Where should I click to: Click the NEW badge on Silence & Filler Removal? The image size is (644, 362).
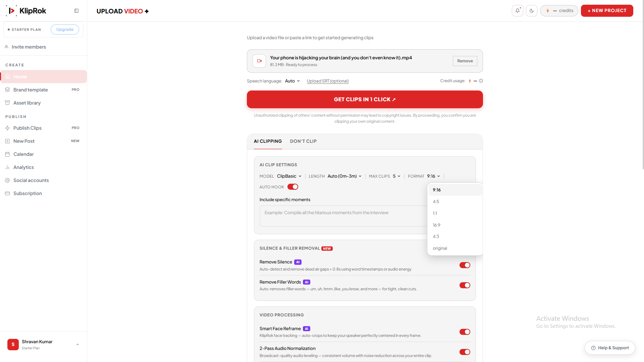(327, 249)
